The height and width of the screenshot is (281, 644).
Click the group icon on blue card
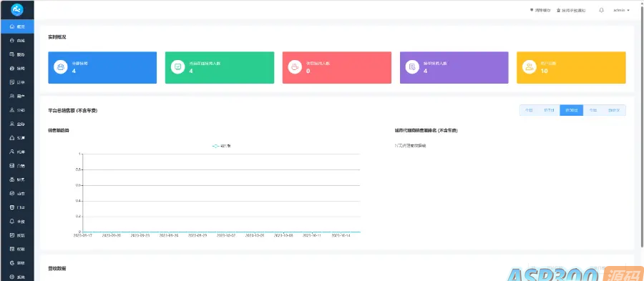pos(61,67)
